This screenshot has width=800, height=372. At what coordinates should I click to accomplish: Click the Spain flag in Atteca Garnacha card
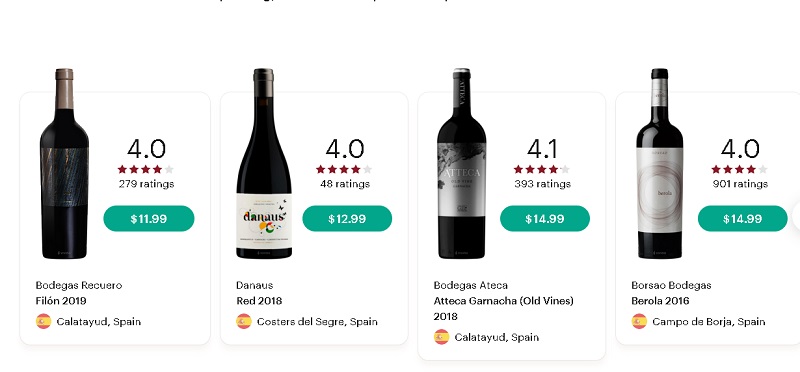click(x=441, y=337)
